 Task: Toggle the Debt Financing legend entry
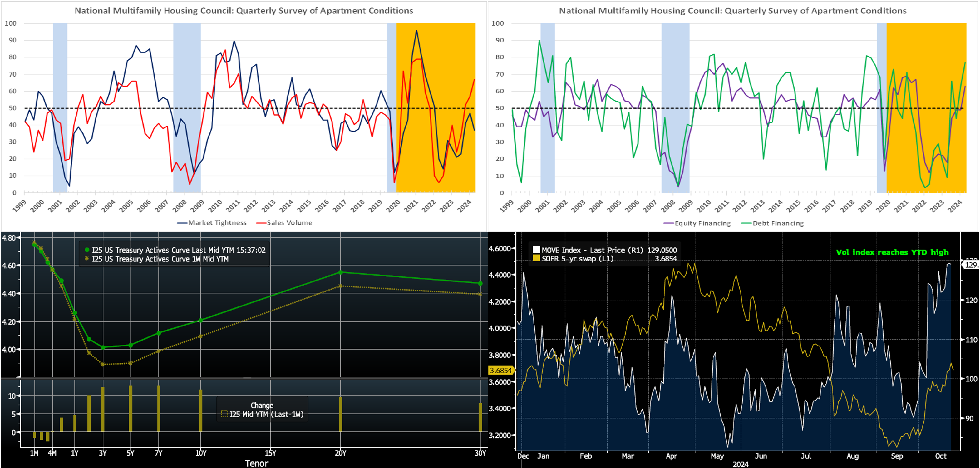coord(778,223)
